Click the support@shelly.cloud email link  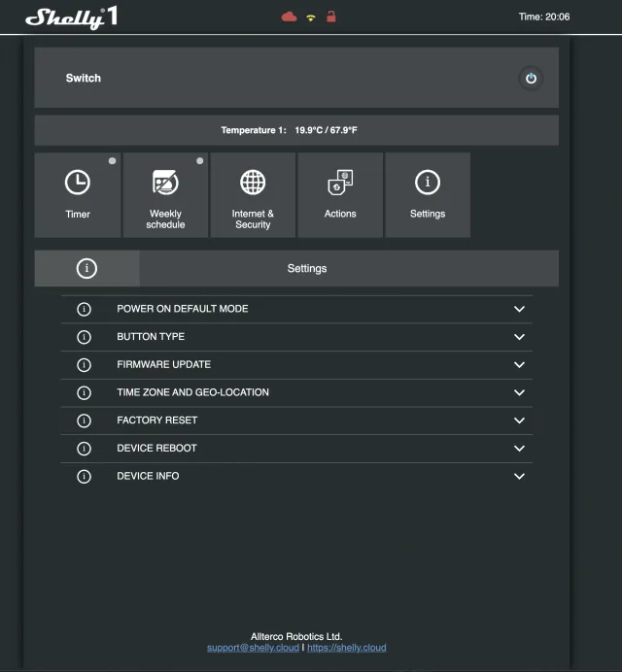253,648
